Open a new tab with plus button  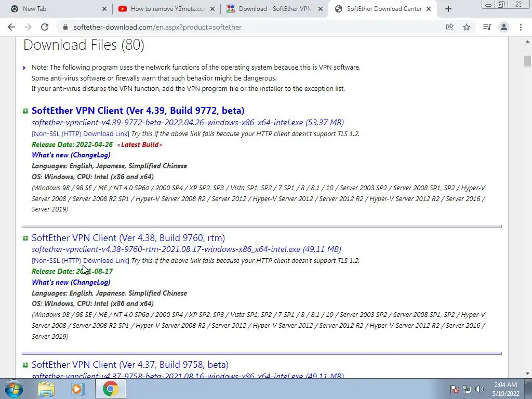point(448,9)
